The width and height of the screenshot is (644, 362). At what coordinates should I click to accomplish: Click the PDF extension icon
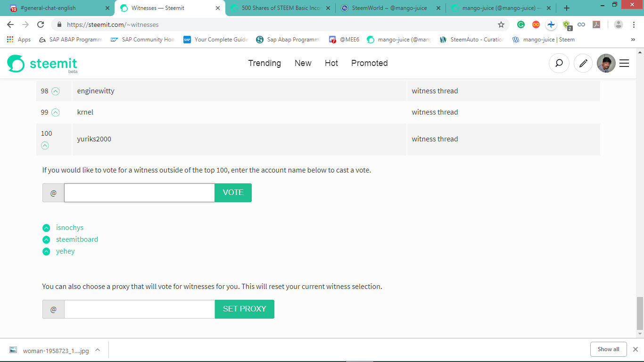tap(596, 25)
